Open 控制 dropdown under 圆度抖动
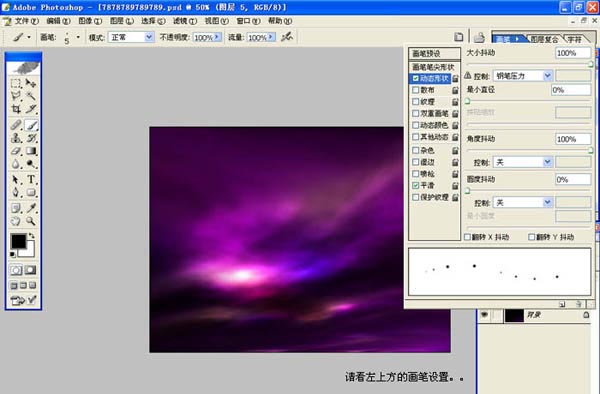The image size is (600, 394). coord(548,202)
